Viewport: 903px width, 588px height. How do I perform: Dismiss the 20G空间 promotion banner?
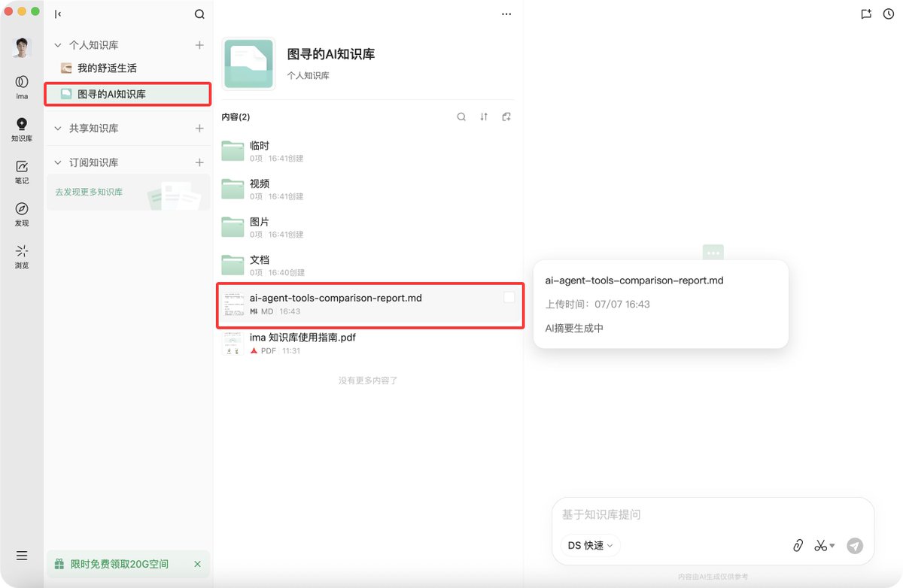(197, 564)
